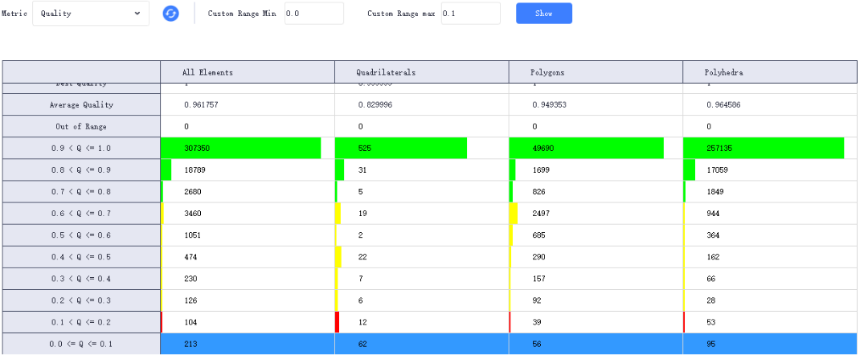Click the 0.4 < Q <= 0.5 row label
This screenshot has height=355, width=868.
click(81, 256)
